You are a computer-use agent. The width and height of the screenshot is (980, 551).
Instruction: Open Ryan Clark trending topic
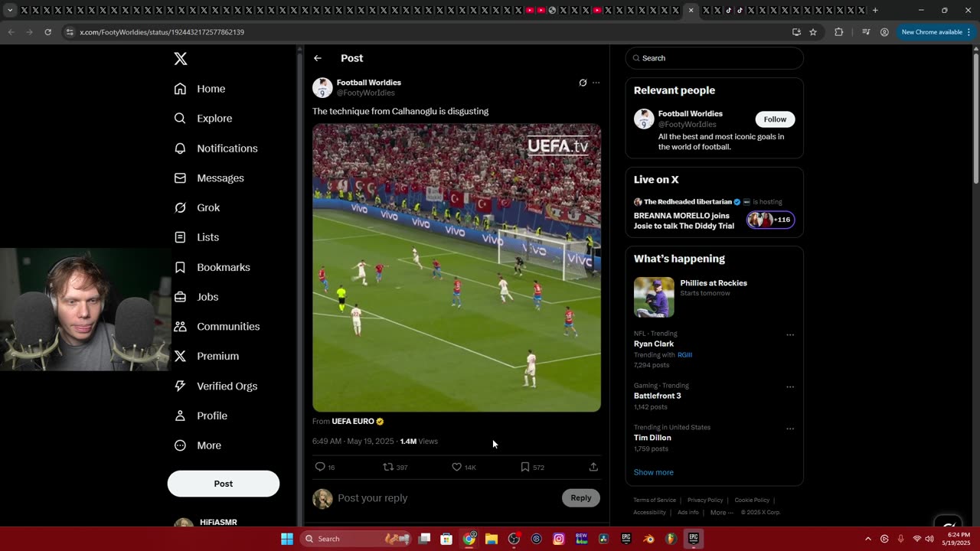[654, 344]
